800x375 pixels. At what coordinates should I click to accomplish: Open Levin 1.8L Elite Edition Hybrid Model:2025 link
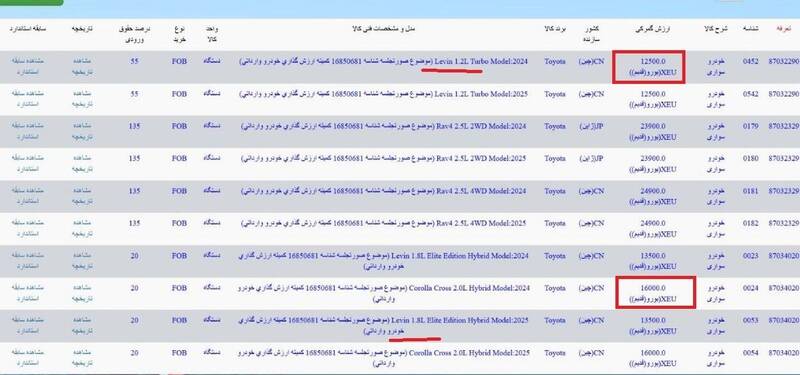pyautogui.click(x=383, y=326)
